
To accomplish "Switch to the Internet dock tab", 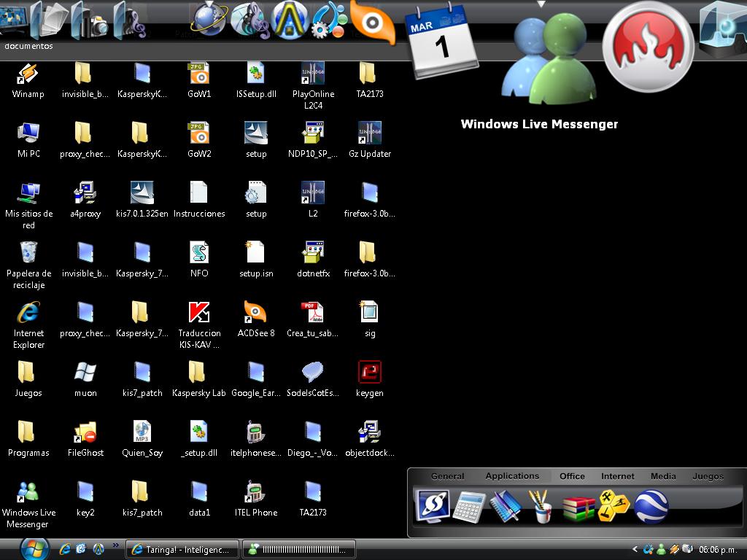I will (x=617, y=476).
